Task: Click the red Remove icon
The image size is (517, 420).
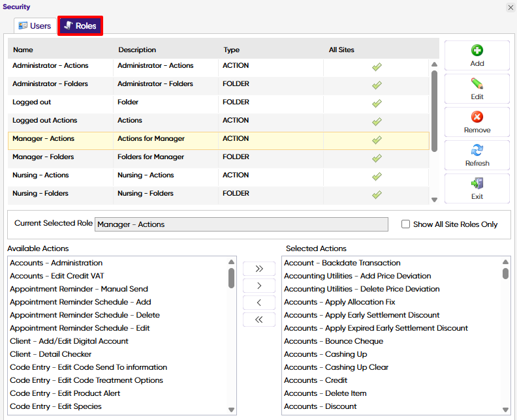Action: [x=477, y=117]
